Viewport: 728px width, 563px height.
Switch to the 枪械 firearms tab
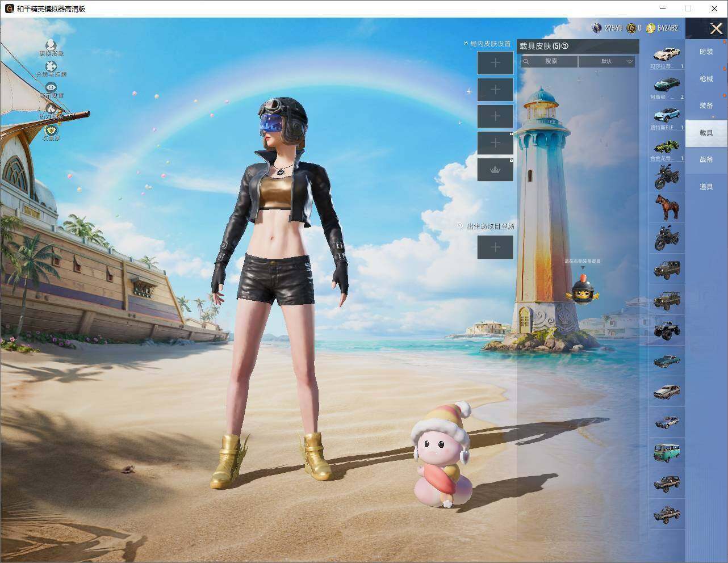[706, 79]
